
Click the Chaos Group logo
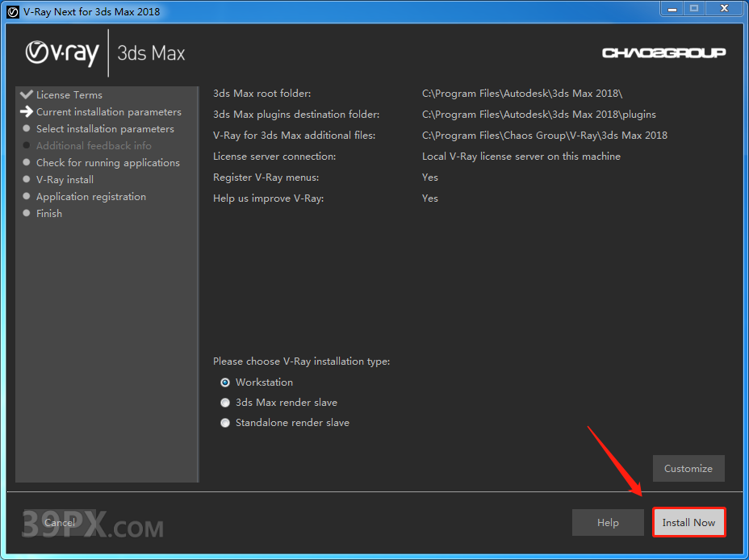coord(664,52)
